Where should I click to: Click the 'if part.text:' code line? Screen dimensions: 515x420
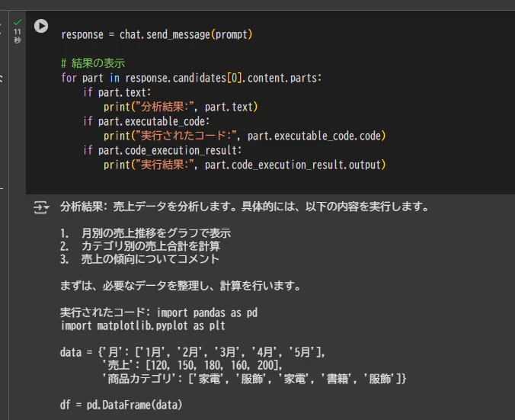click(117, 92)
